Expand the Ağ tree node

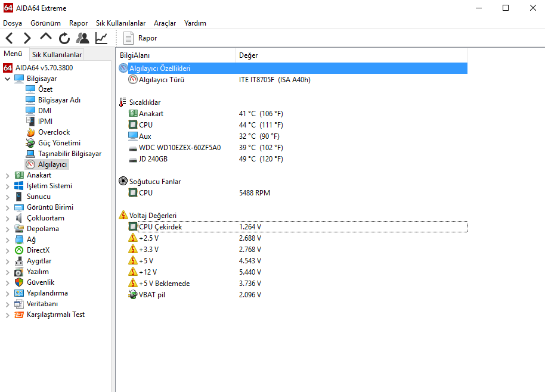(x=7, y=240)
